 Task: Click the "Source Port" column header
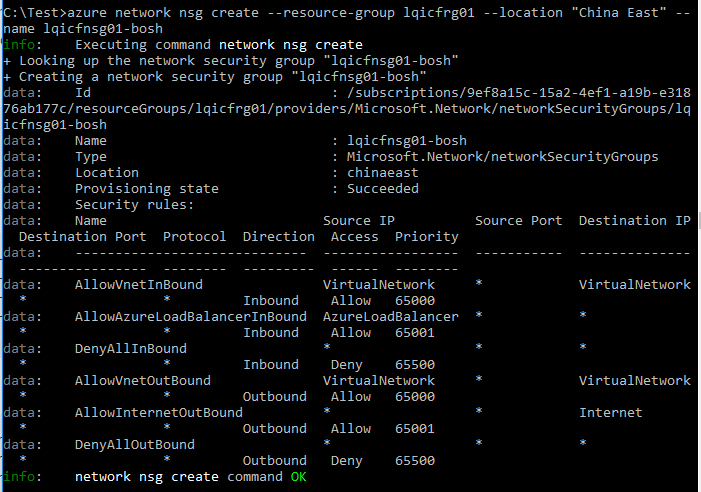point(518,220)
